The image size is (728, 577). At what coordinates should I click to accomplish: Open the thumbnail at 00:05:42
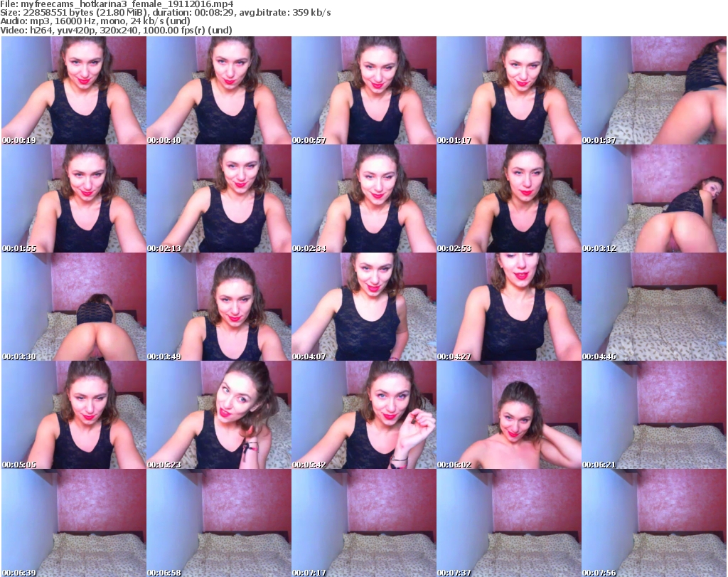click(x=363, y=415)
